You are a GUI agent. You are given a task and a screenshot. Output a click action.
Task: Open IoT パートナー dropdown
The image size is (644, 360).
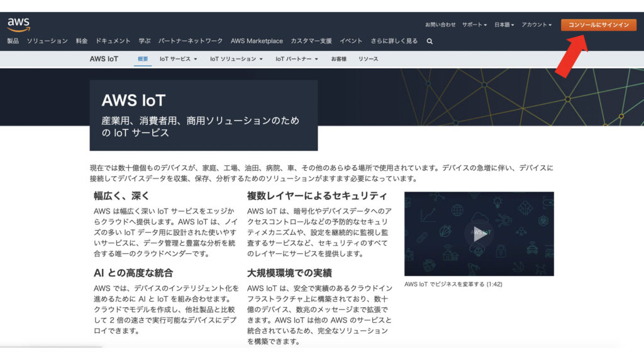[x=296, y=59]
